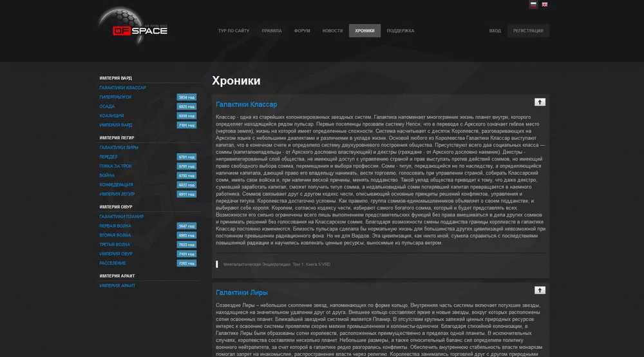Screen dimensions: 644x357
Task: Go to the Форум menu item
Action: coord(302,31)
